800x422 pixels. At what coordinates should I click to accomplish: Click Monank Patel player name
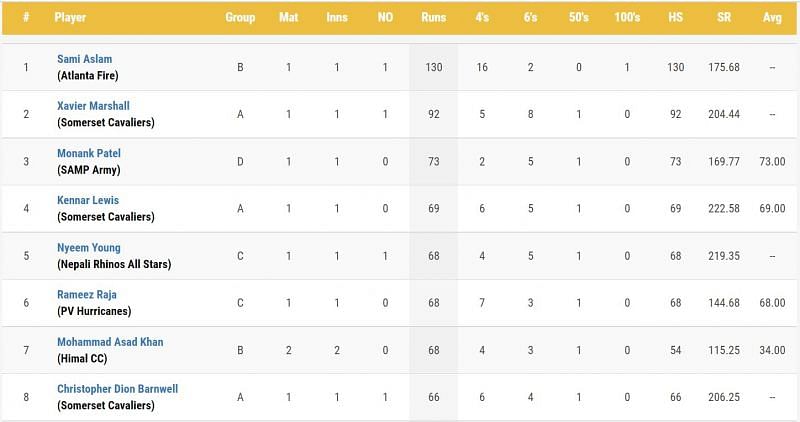(88, 153)
